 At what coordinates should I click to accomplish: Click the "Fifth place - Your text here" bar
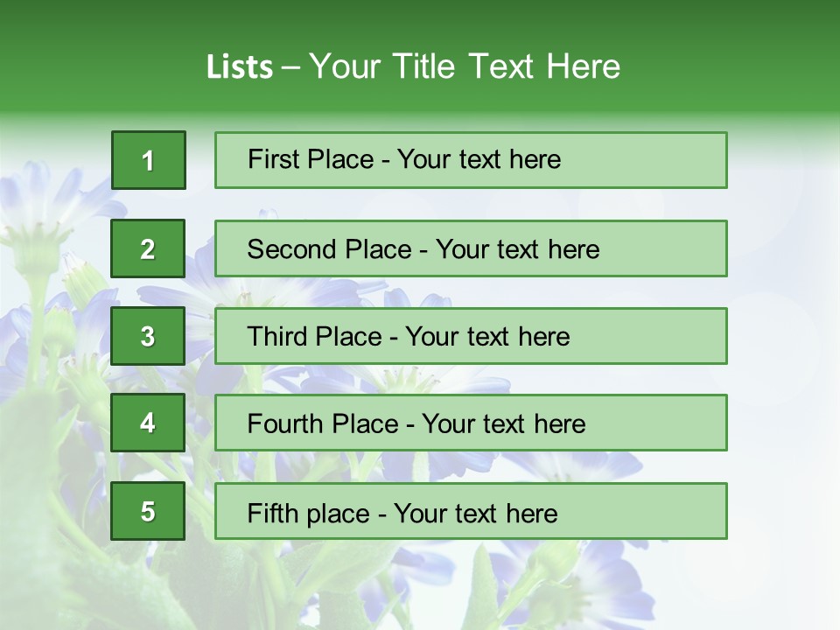471,511
